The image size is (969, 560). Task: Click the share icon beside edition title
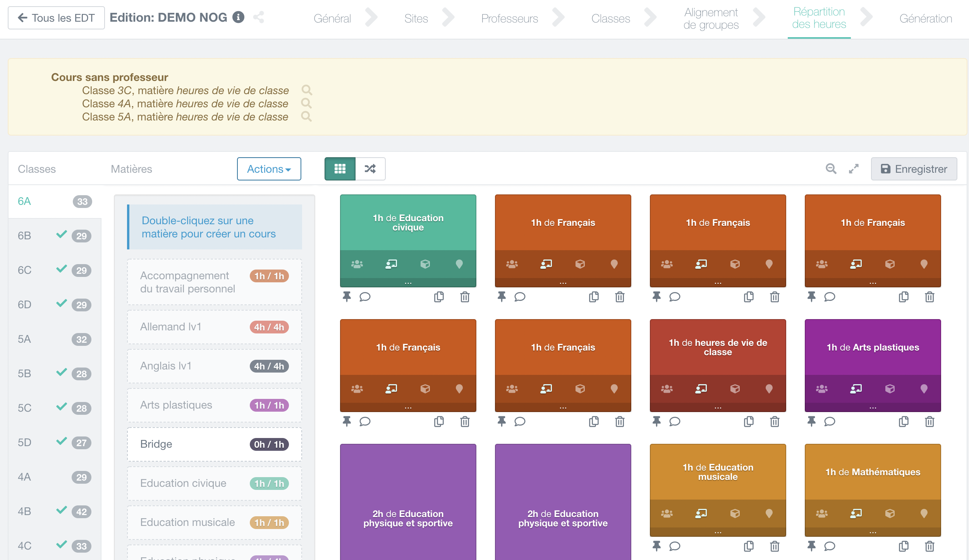[x=258, y=17]
